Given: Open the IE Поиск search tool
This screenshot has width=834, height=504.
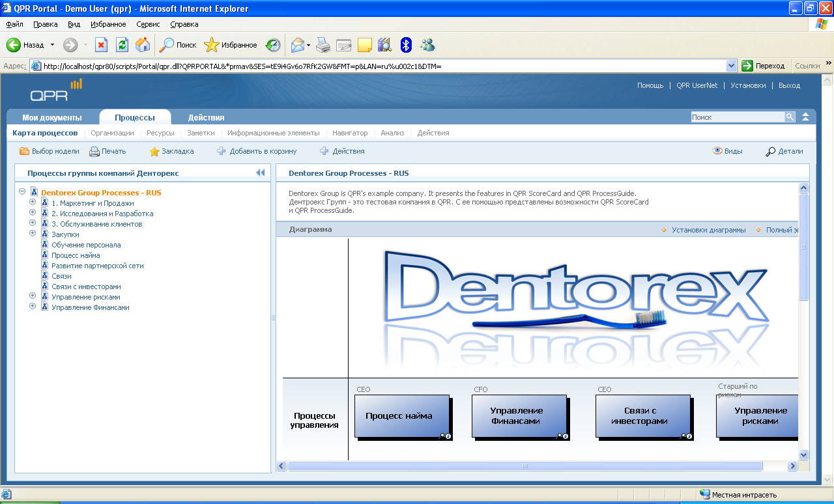Looking at the screenshot, I should point(178,45).
